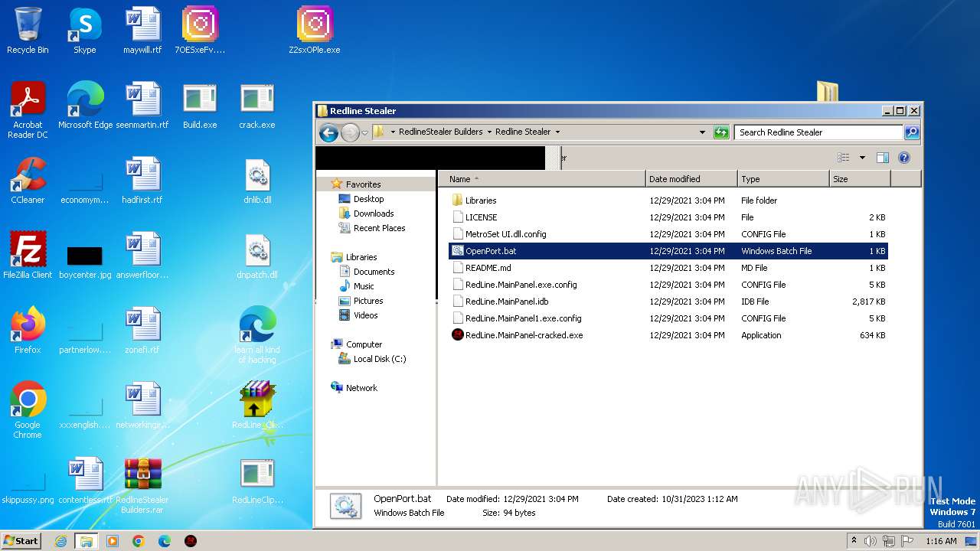The height and width of the screenshot is (551, 980).
Task: Select Network in navigation pane
Action: [361, 388]
